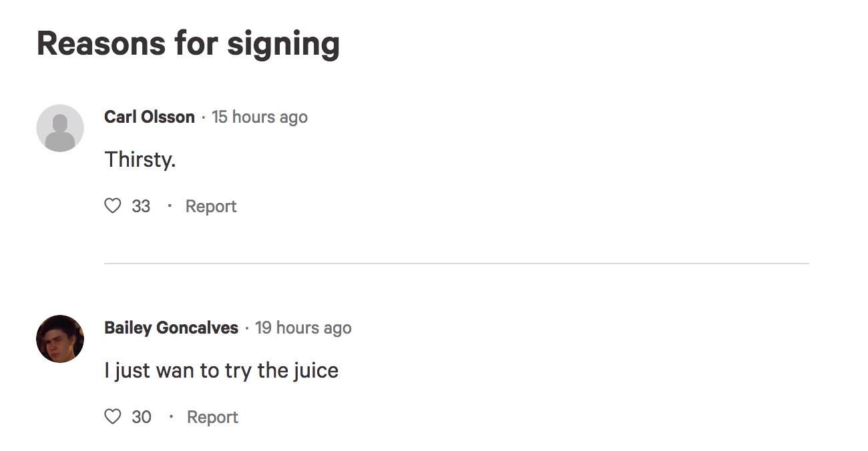Click the dot between Bailey Goncalves and timestamp
The height and width of the screenshot is (451, 868).
click(246, 328)
